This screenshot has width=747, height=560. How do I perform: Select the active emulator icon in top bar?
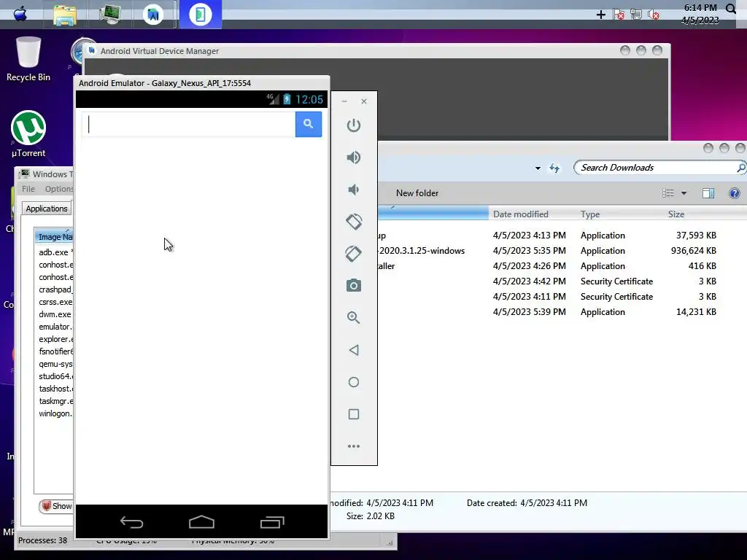(200, 15)
